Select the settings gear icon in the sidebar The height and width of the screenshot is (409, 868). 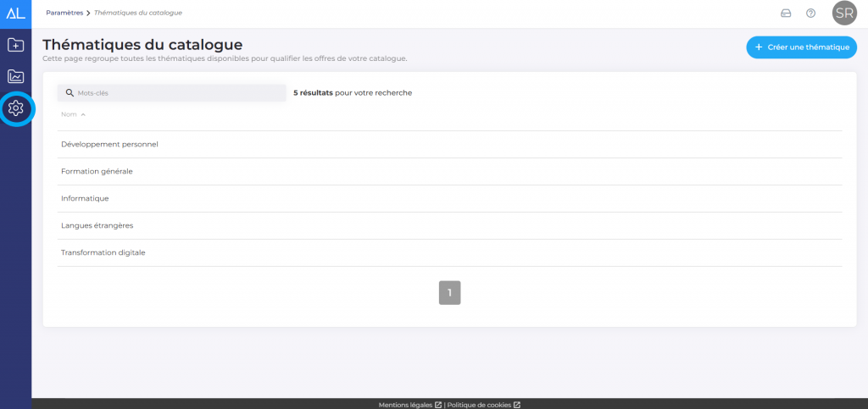(15, 108)
